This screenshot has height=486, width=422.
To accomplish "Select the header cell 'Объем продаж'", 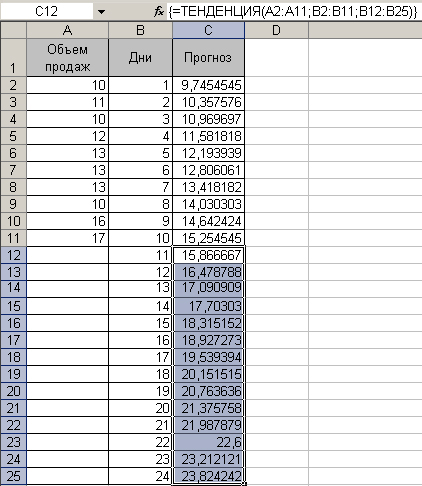I will [67, 58].
